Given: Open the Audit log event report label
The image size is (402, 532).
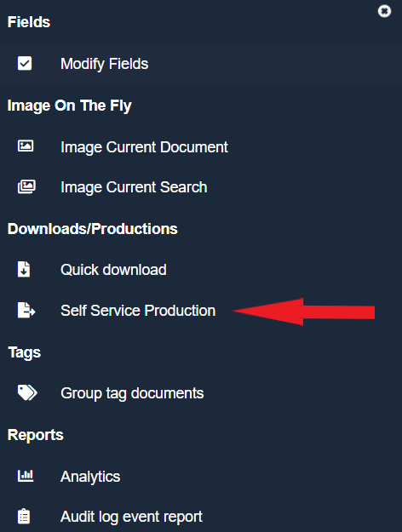Looking at the screenshot, I should [x=131, y=517].
